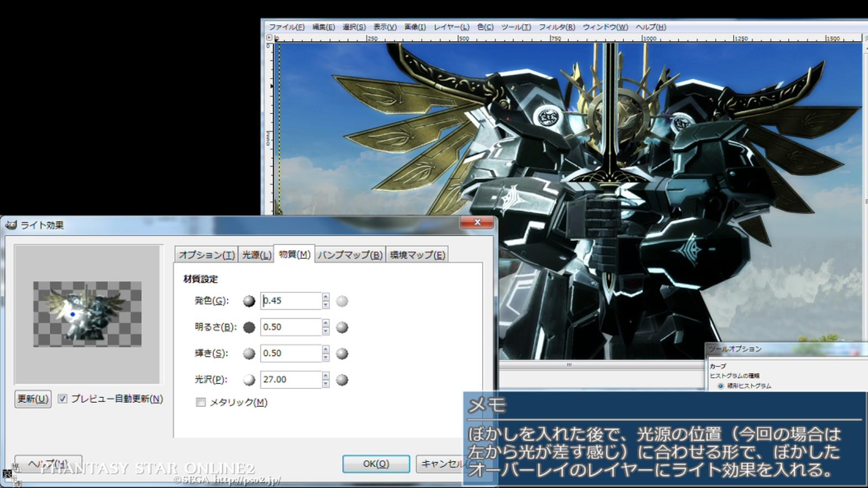868x488 pixels.
Task: Toggle プレビュー自動更新(N) checkbox
Action: [x=63, y=398]
